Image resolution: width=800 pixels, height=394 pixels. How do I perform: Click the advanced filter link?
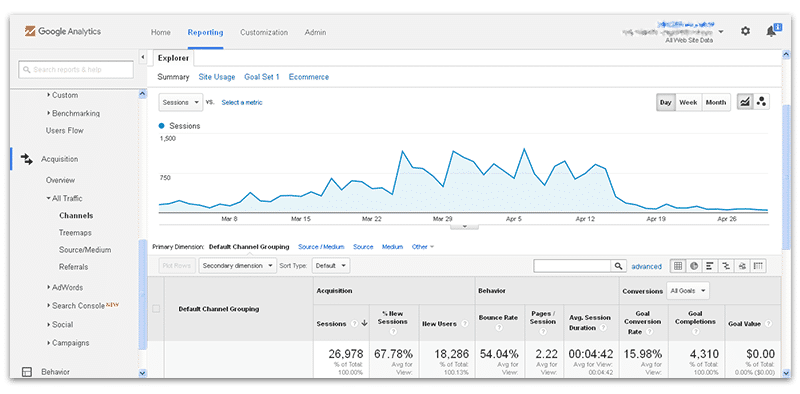[x=646, y=266]
